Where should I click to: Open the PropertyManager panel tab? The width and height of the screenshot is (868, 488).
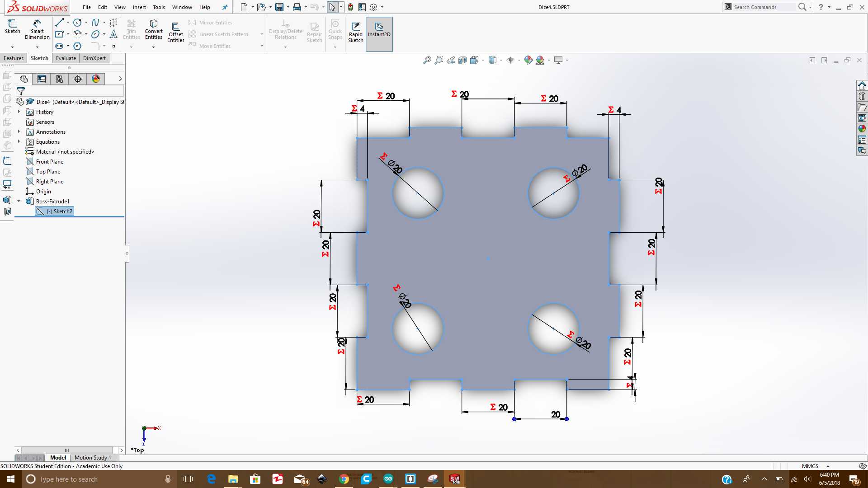(42, 79)
